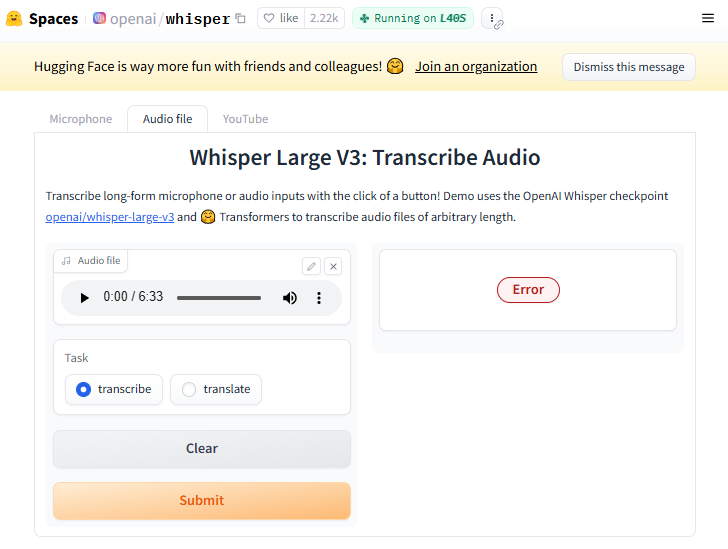The height and width of the screenshot is (549, 728).
Task: Click the audio progress seek bar
Action: coord(219,298)
